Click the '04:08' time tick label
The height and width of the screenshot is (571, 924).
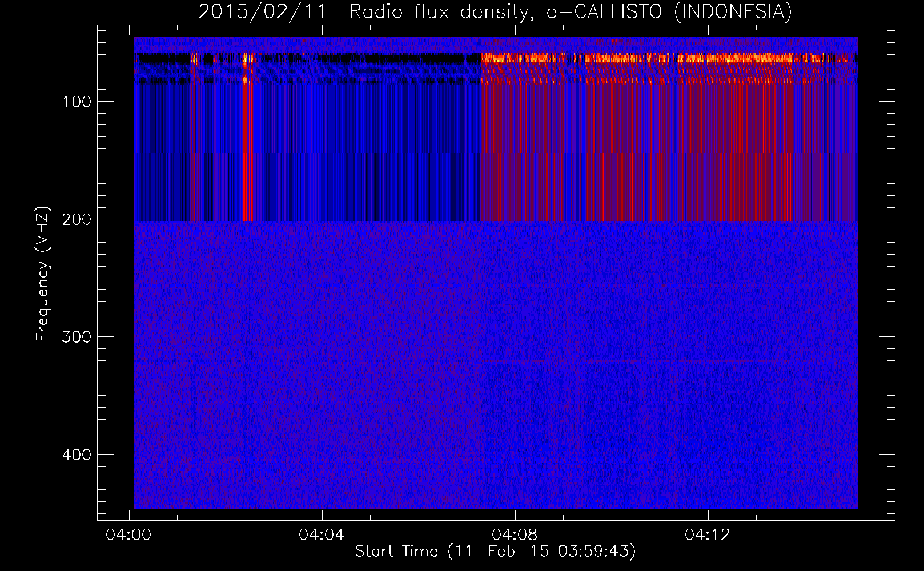click(x=515, y=535)
